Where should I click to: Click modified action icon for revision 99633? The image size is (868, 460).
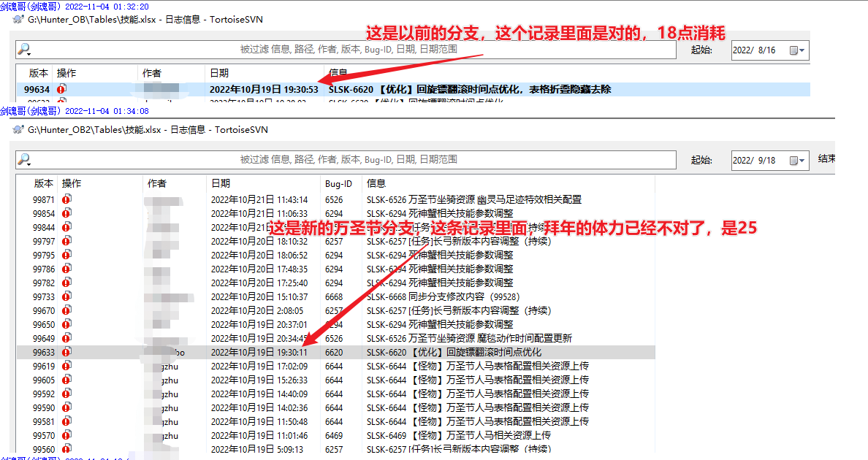pyautogui.click(x=66, y=352)
